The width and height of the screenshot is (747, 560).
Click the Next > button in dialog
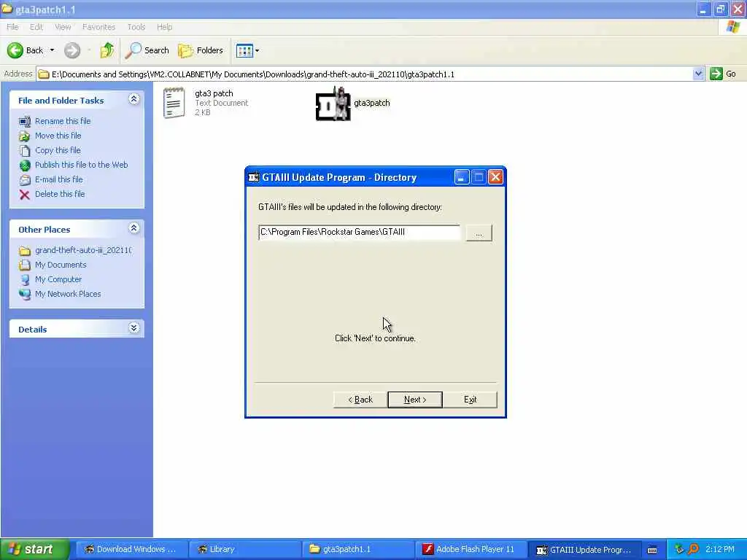click(x=415, y=400)
